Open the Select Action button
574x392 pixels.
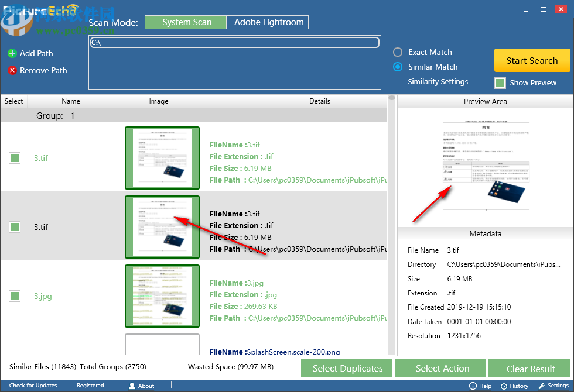coord(440,368)
